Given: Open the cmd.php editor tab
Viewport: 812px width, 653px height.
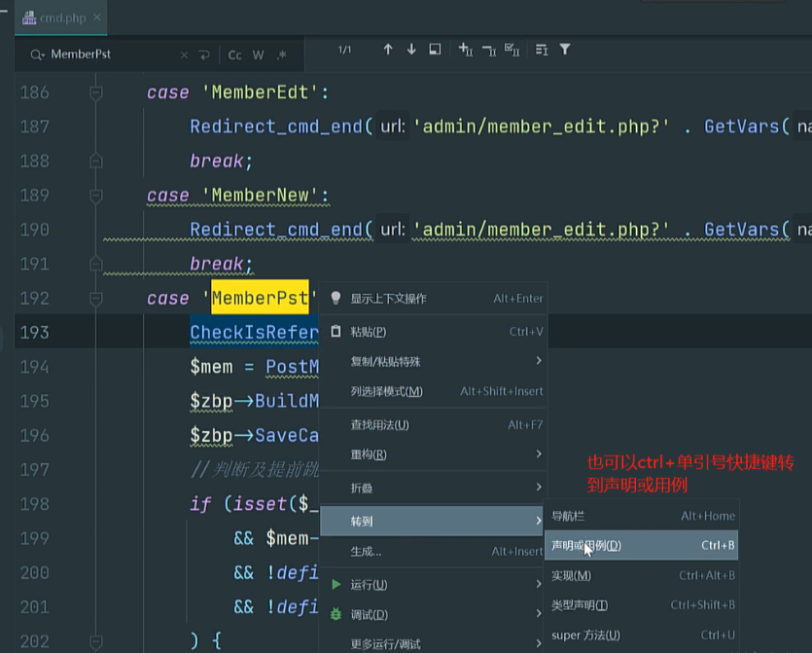Looking at the screenshot, I should [60, 18].
